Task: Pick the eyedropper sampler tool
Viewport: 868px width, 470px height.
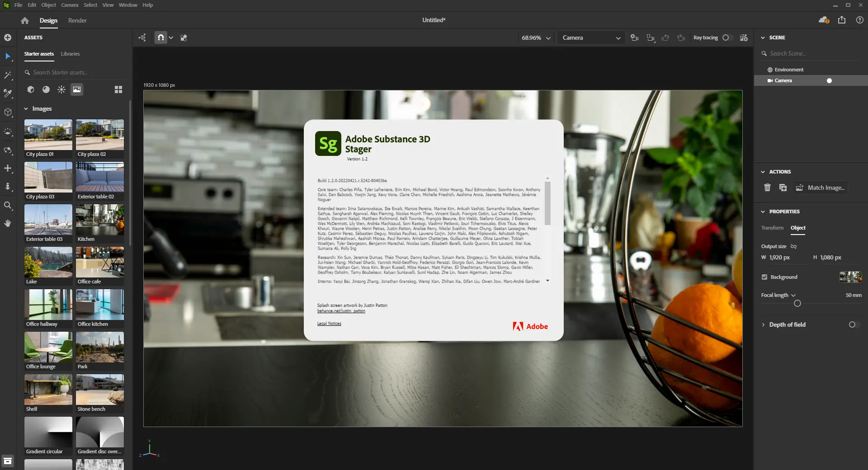Action: pos(8,94)
